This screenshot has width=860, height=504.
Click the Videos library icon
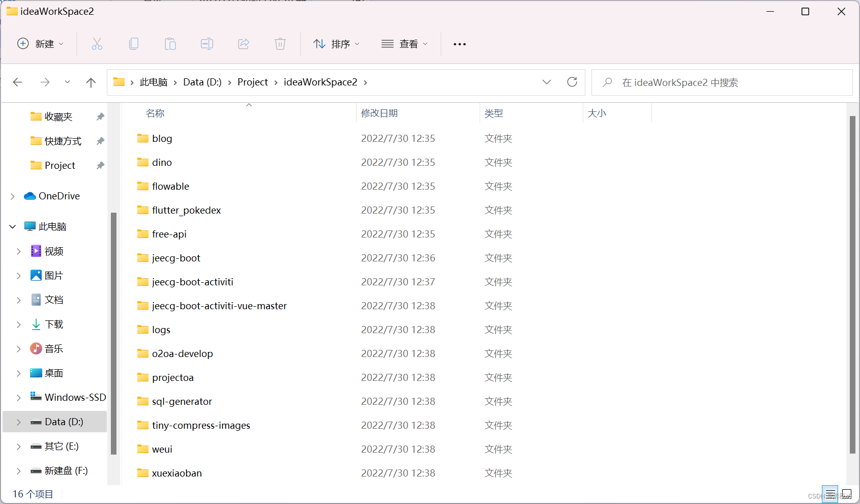(36, 251)
